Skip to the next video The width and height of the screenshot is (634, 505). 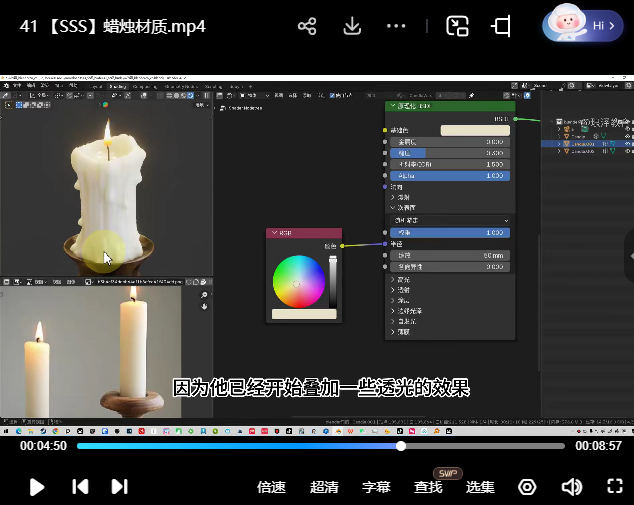point(119,487)
